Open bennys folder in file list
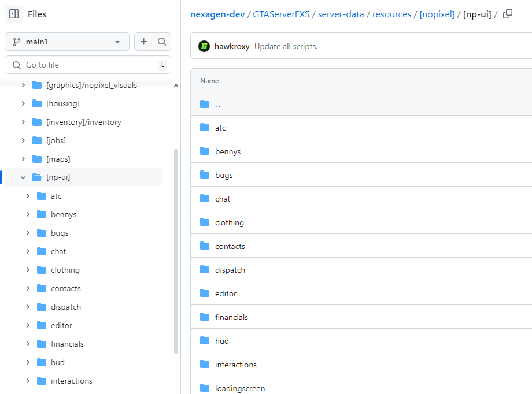This screenshot has width=532, height=394. 228,151
